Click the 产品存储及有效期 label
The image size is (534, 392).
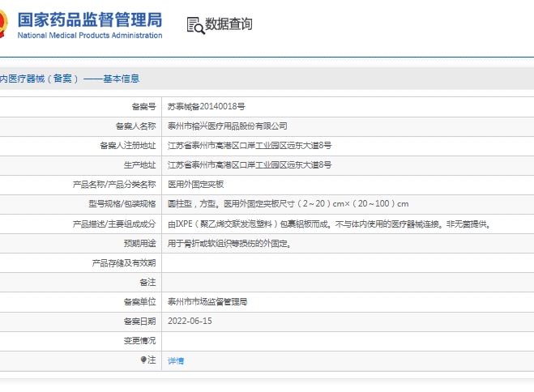click(124, 263)
